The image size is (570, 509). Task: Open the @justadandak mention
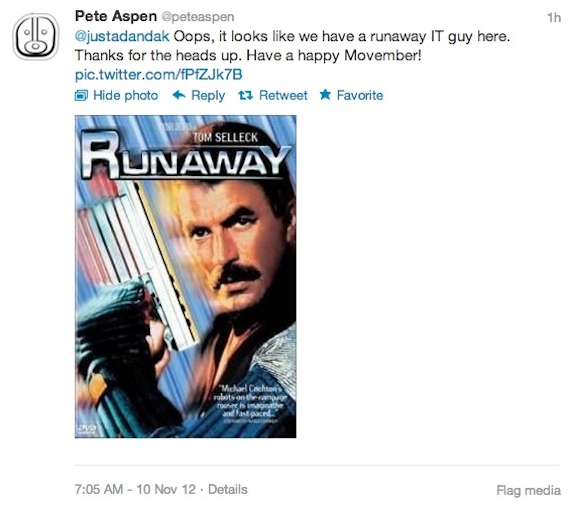pyautogui.click(x=122, y=37)
